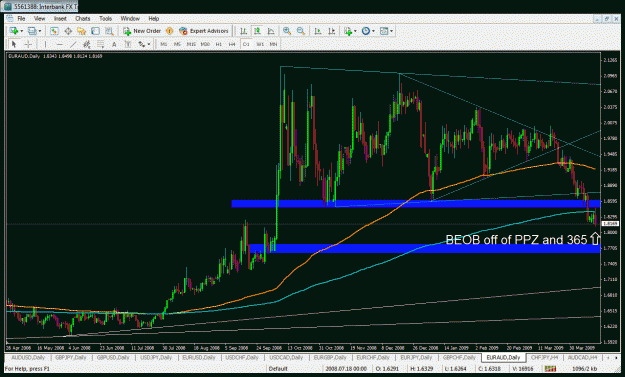This screenshot has width=625, height=377.
Task: Expand the Templates dropdown arrow
Action: click(392, 31)
